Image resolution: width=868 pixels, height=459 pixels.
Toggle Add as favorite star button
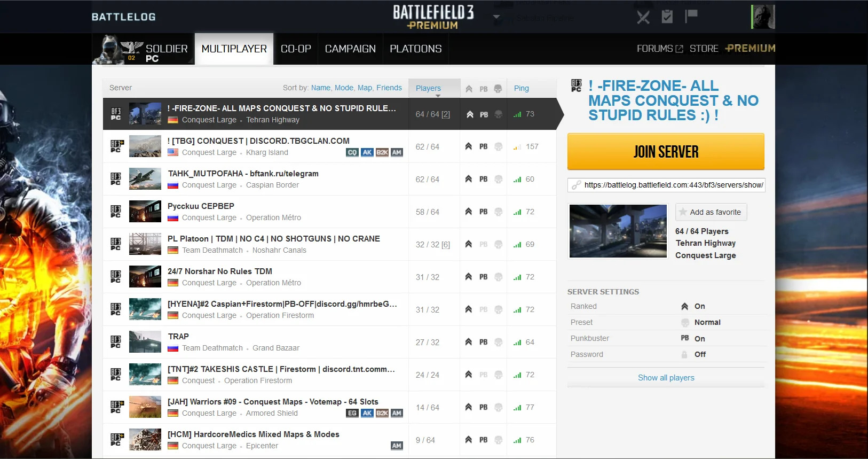coord(711,212)
